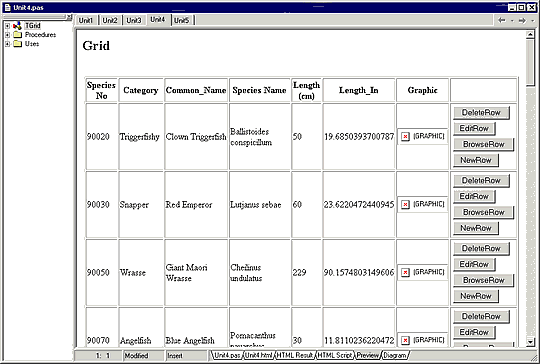Click DeleteRow for species 90050

point(481,248)
